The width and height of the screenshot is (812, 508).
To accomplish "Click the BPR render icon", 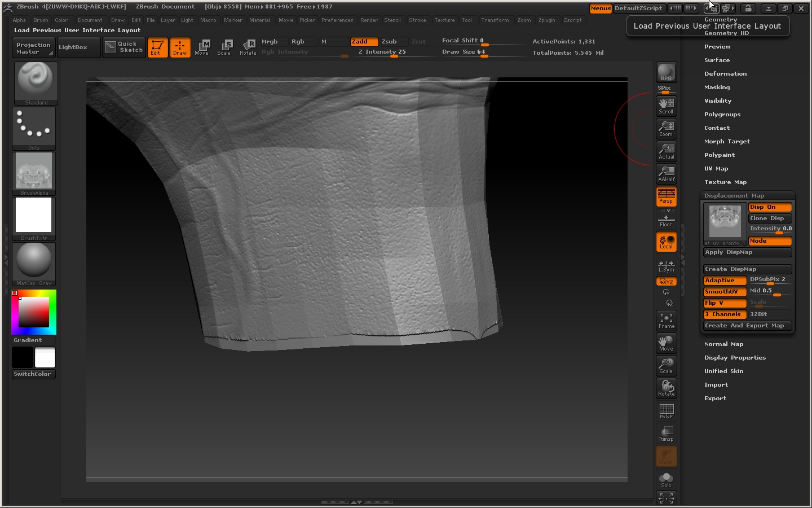I will point(666,72).
